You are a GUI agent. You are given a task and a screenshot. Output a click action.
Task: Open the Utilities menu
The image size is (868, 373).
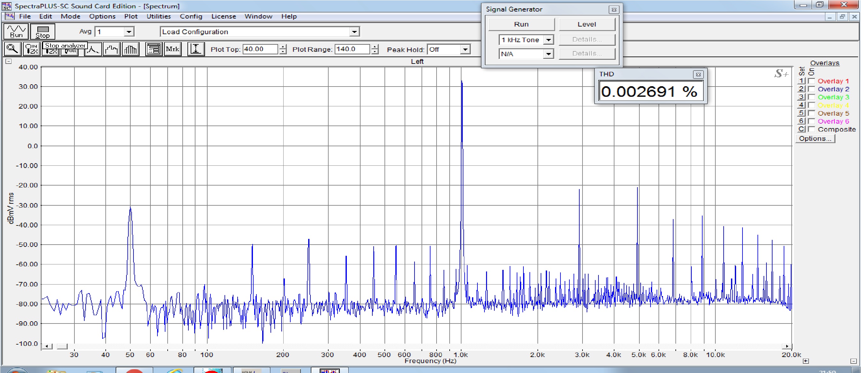[x=158, y=16]
